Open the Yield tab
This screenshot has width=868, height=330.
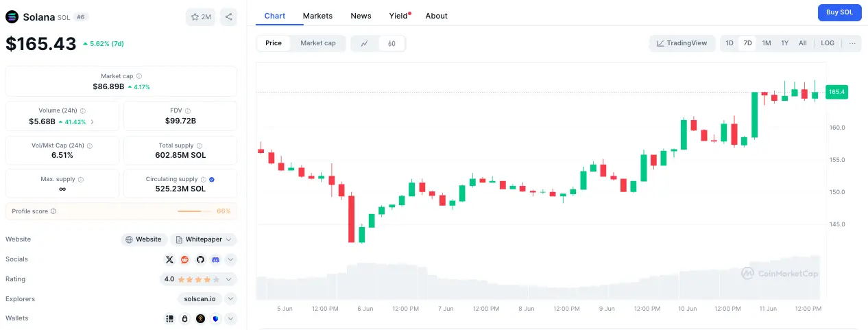pyautogui.click(x=398, y=16)
